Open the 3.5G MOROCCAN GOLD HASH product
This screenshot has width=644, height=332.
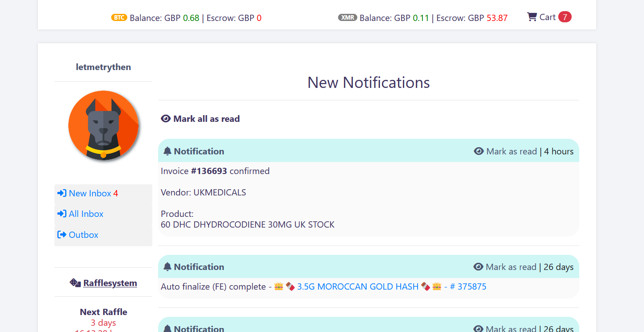pos(357,286)
